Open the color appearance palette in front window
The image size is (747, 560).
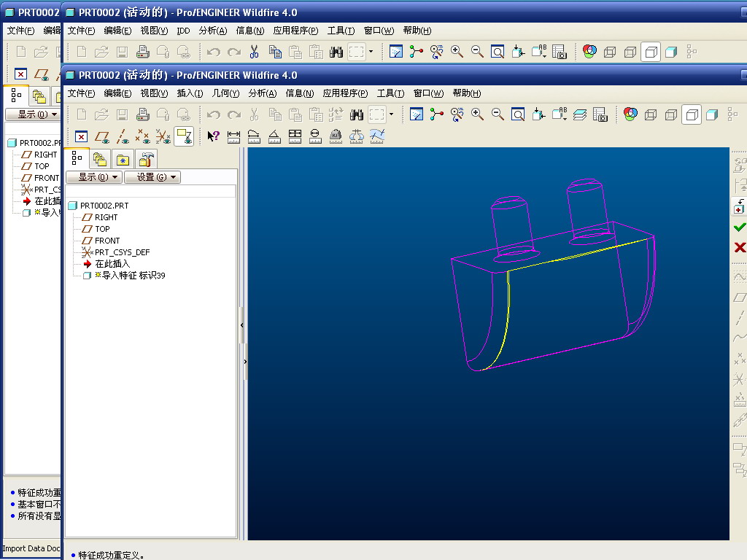[630, 114]
